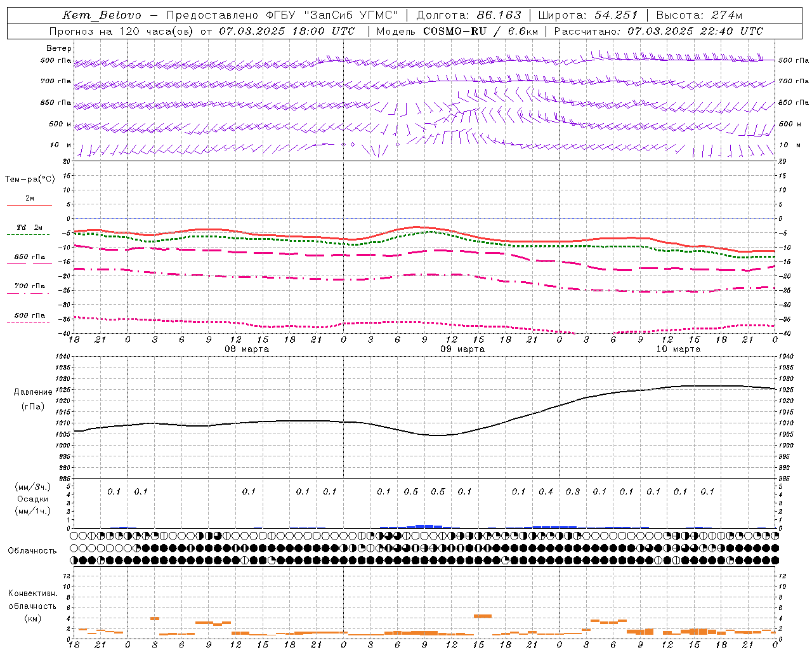
Task: Click the (мм/3ч.) precipitation unit label
Action: (33, 487)
